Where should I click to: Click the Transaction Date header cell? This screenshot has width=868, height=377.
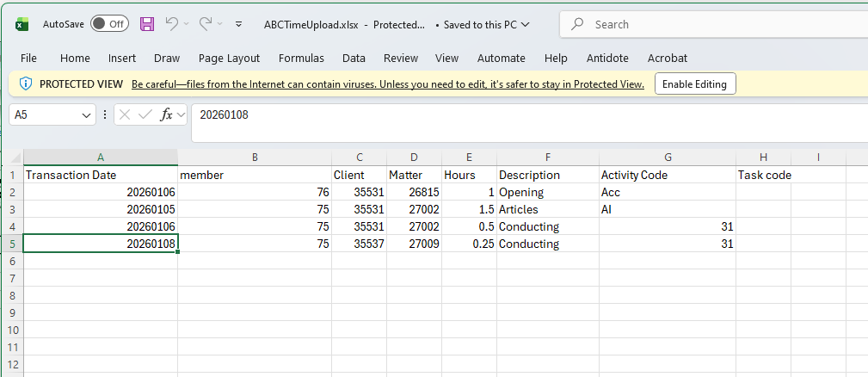click(x=100, y=175)
